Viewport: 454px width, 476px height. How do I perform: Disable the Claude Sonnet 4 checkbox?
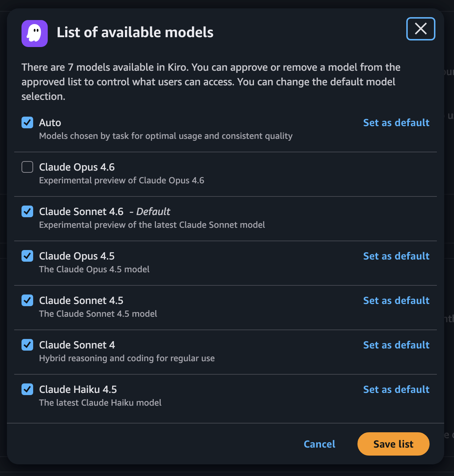tap(27, 345)
